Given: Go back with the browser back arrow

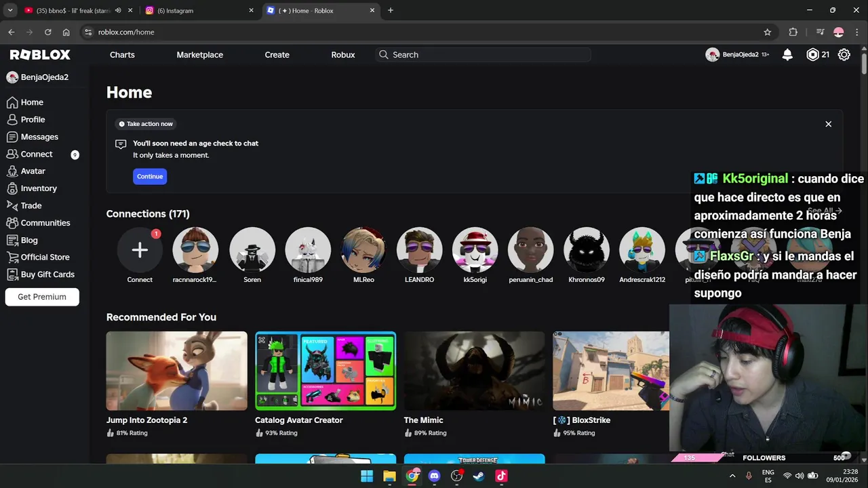Looking at the screenshot, I should click(11, 32).
